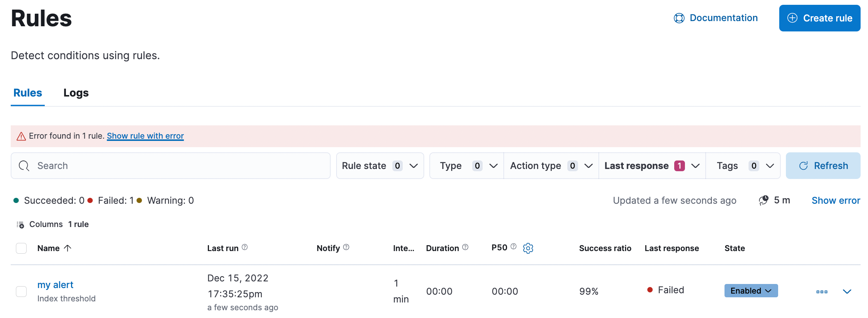
Task: Check the box for my alert rule
Action: 21,291
